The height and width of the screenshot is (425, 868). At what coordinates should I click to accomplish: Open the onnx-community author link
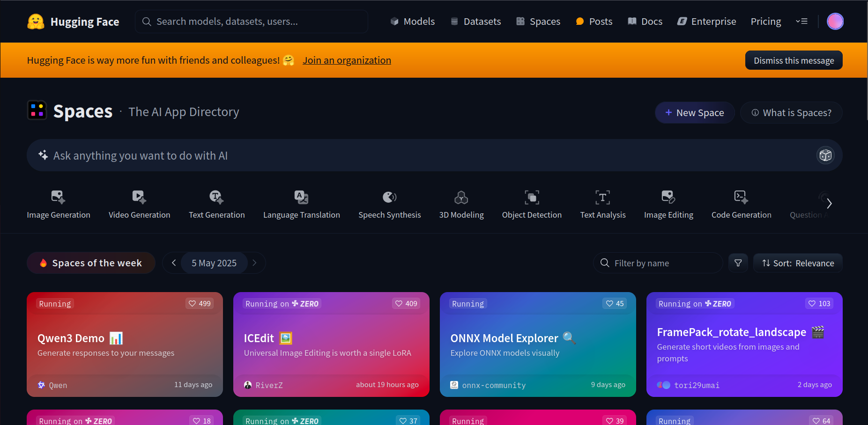(488, 385)
